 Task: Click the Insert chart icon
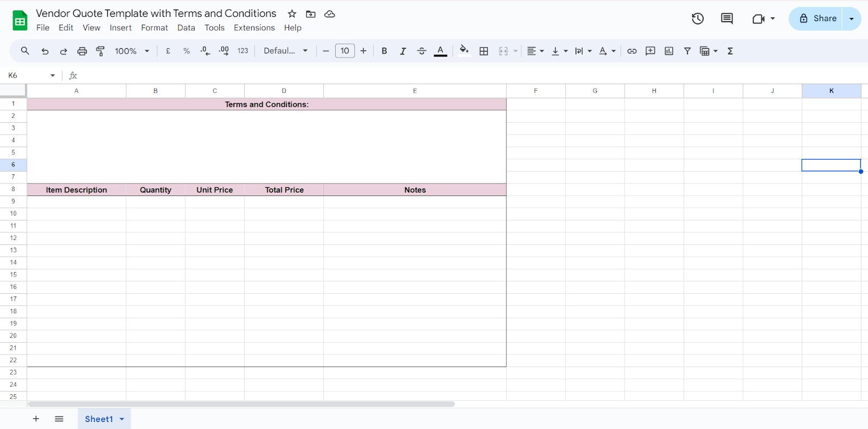669,51
